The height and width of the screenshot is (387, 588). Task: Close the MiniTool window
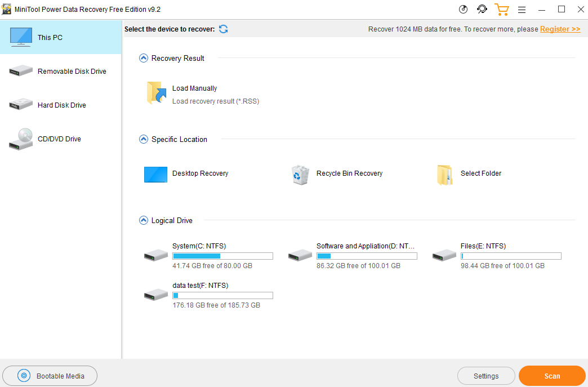[x=581, y=10]
